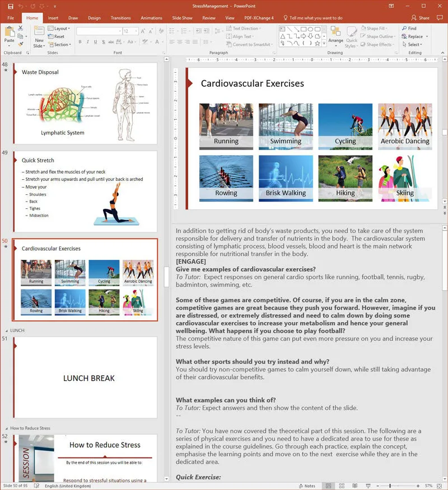448x490 pixels.
Task: Click the New Slide button icon
Action: pos(39,31)
